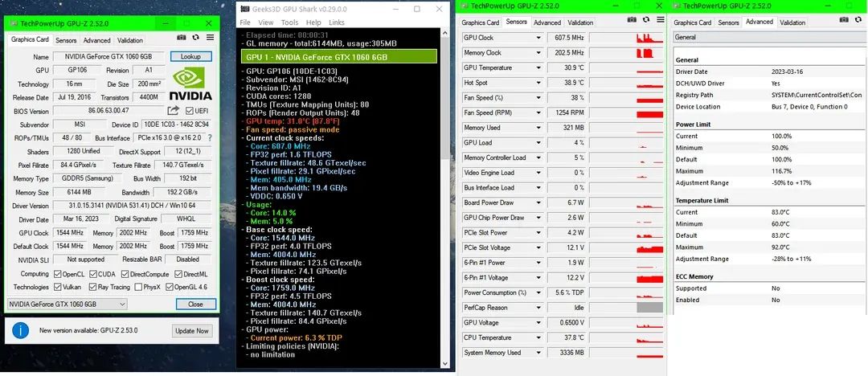Toggle the UEFI checkbox
Viewport: 868px width, 376px height.
tap(190, 111)
